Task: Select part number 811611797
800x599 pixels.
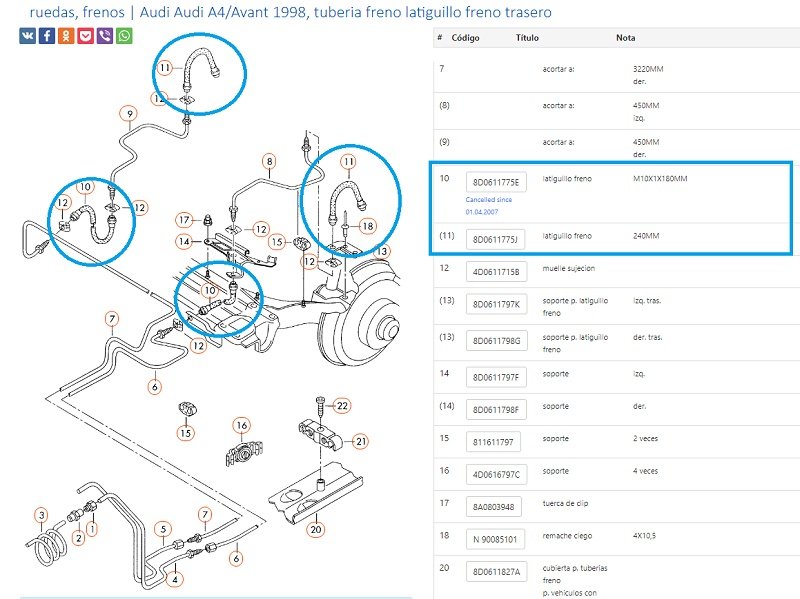Action: [493, 442]
